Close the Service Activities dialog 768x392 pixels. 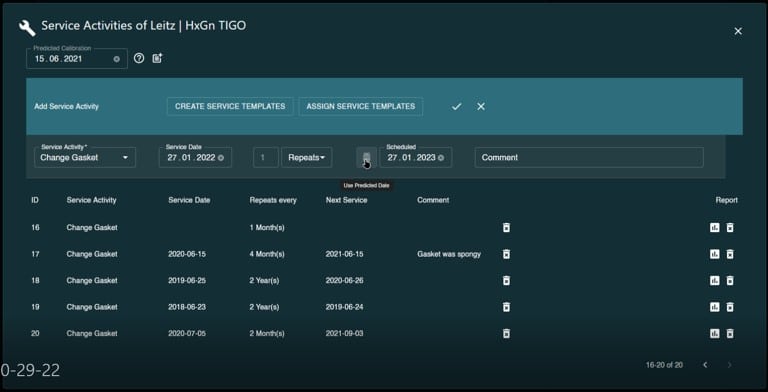pyautogui.click(x=738, y=31)
